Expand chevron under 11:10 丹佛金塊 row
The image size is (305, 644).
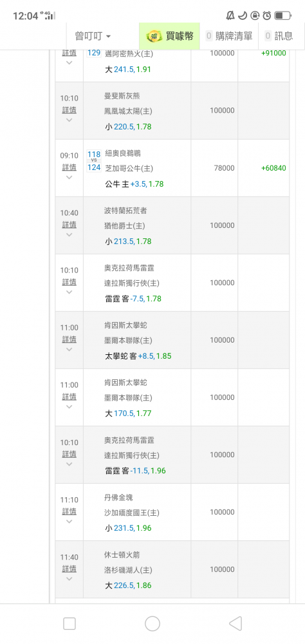click(x=69, y=521)
